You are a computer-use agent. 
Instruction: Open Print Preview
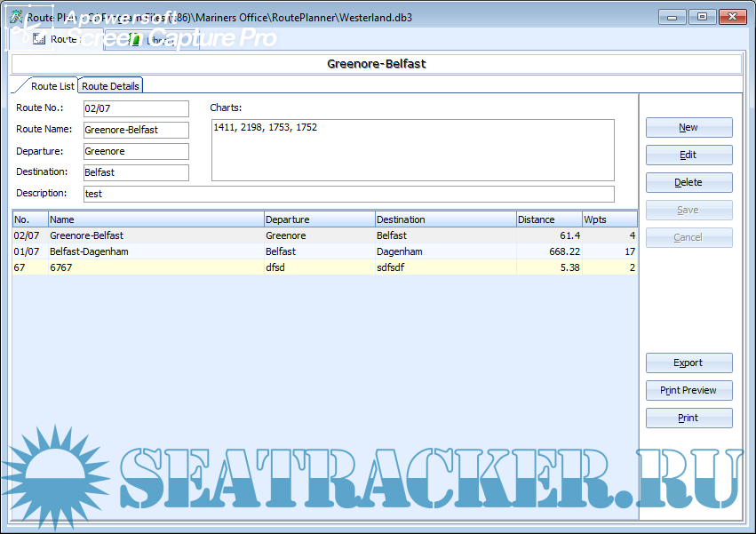[x=688, y=390]
